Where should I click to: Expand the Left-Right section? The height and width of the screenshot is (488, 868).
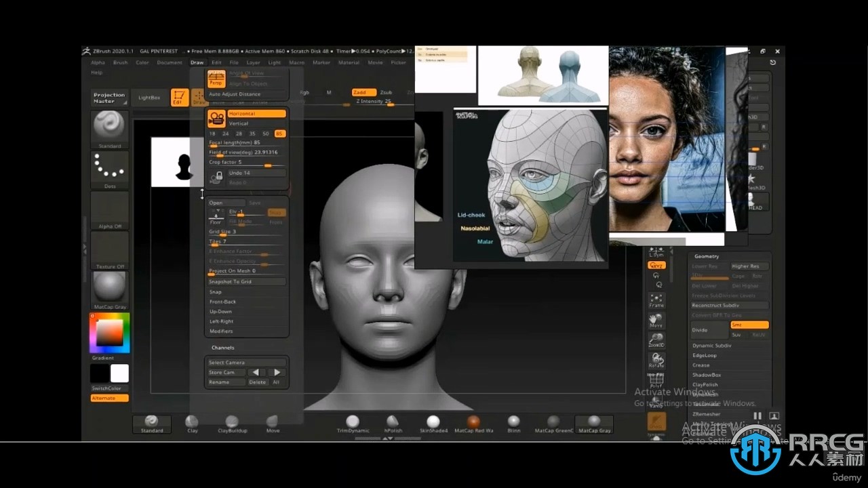221,321
